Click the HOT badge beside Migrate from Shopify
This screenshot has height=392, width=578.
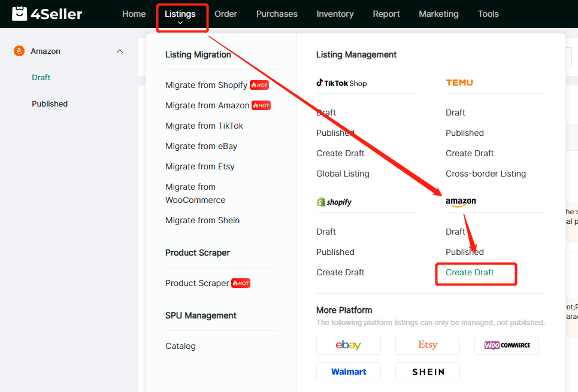259,85
